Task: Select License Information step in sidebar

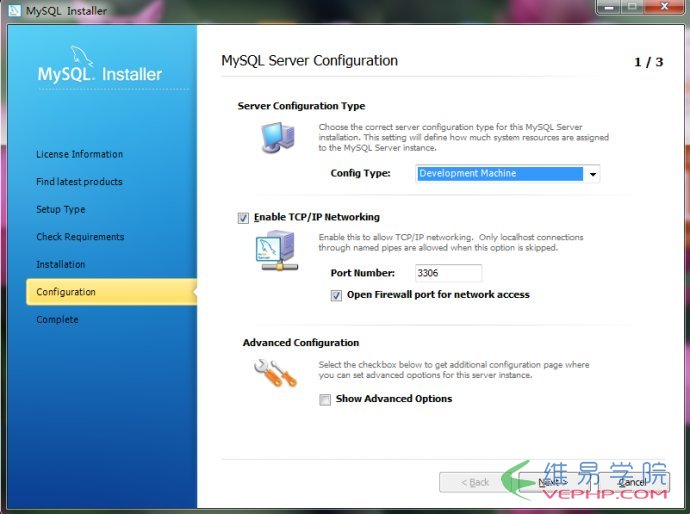Action: pos(80,154)
